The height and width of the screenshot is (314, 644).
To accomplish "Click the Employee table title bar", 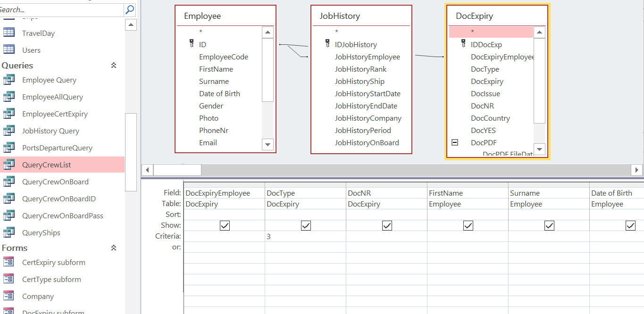I will [226, 16].
